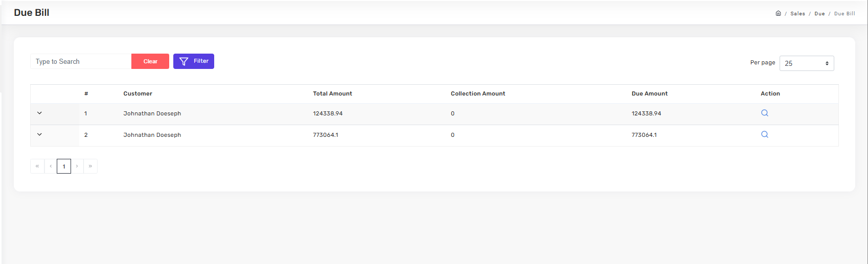Clear the search box
Viewport: 868px width, 264px height.
pyautogui.click(x=150, y=61)
